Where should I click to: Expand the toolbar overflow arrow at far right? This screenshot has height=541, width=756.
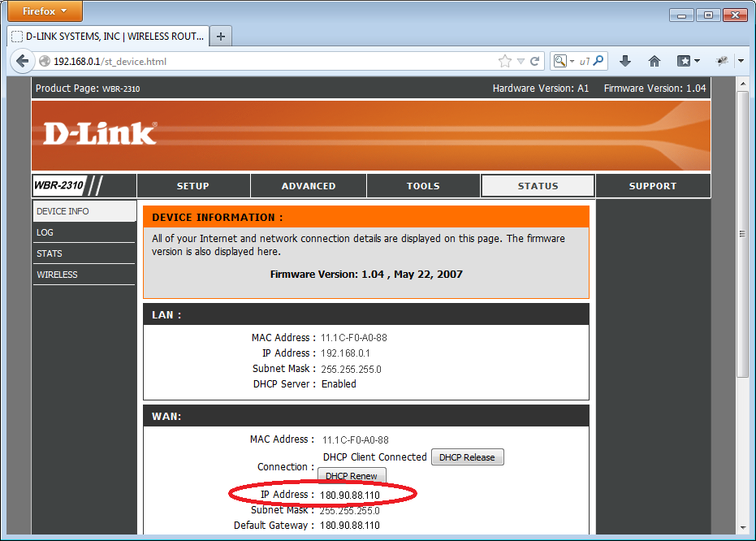point(741,61)
